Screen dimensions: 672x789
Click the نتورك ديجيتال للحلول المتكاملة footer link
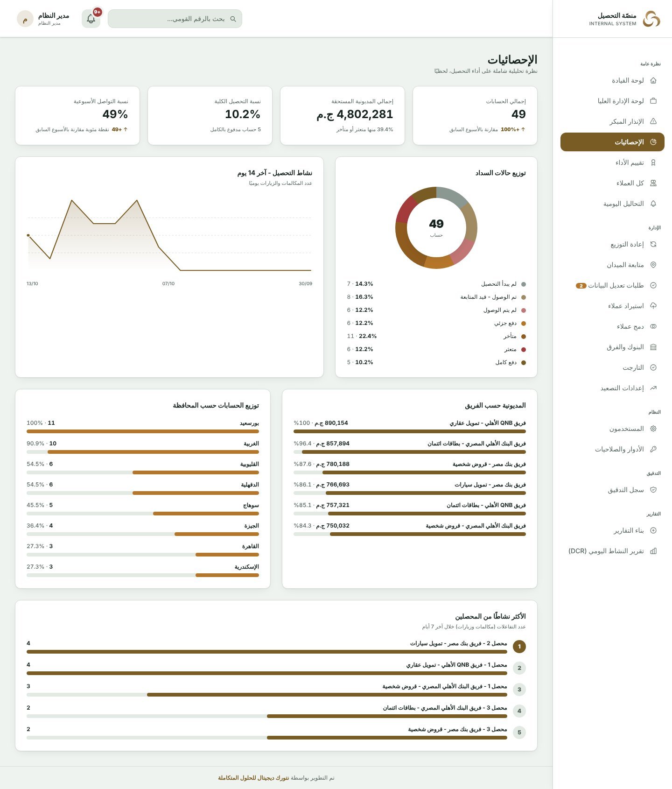pos(253,778)
